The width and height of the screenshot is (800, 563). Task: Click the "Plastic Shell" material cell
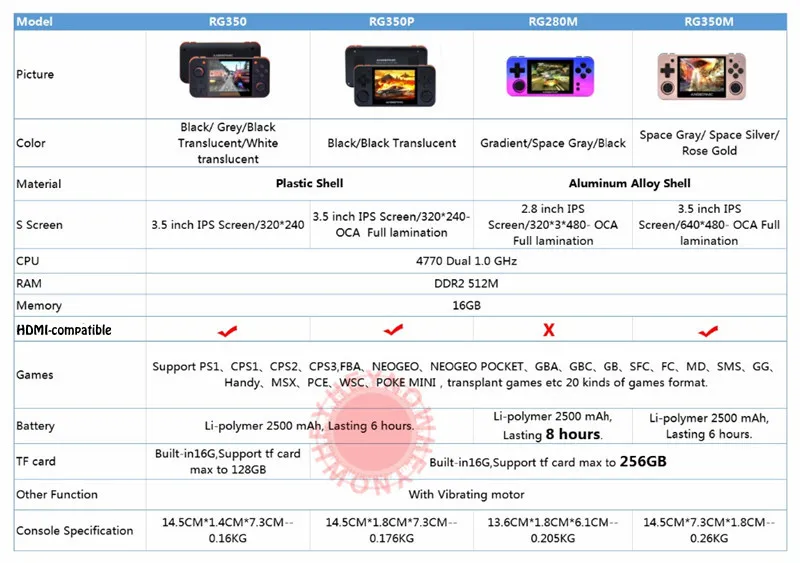pos(309,183)
